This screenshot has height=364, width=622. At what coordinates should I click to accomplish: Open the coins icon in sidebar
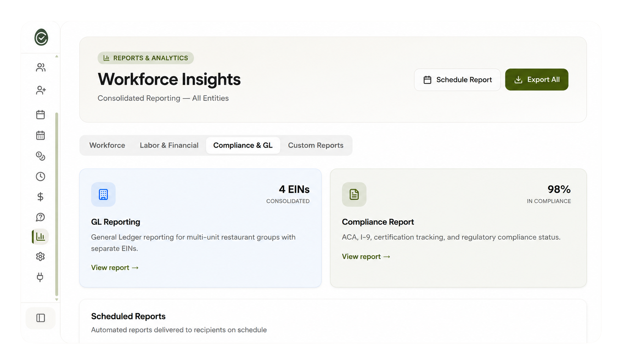41,156
